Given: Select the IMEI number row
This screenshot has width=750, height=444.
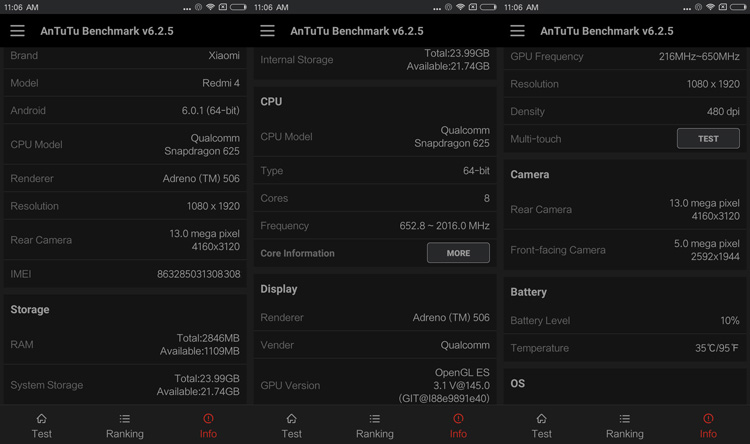Looking at the screenshot, I should pyautogui.click(x=125, y=274).
